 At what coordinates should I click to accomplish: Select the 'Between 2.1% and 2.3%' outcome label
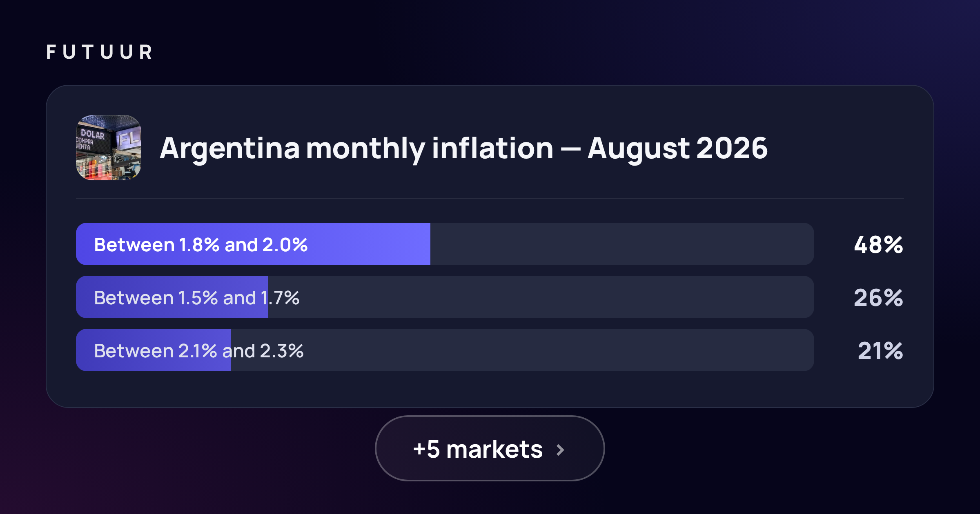point(198,350)
